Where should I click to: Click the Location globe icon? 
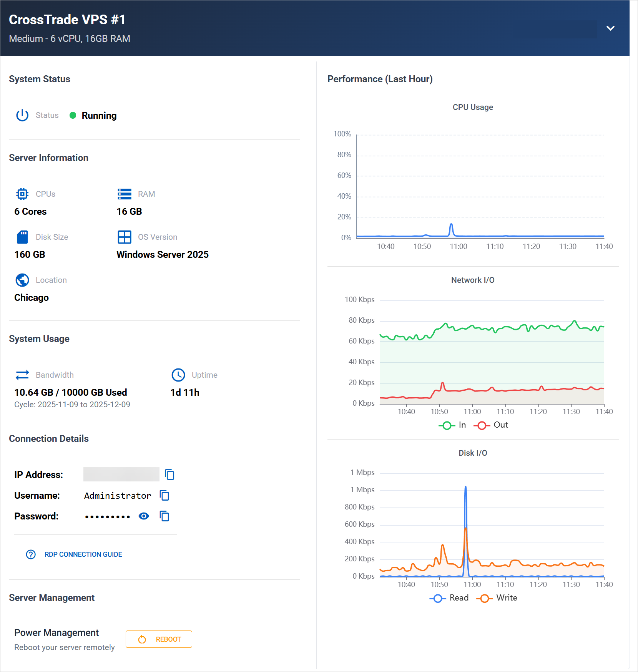pyautogui.click(x=22, y=280)
